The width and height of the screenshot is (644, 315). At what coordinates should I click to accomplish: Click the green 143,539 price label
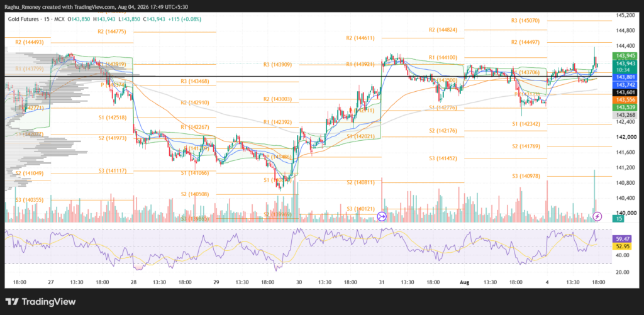(x=624, y=108)
